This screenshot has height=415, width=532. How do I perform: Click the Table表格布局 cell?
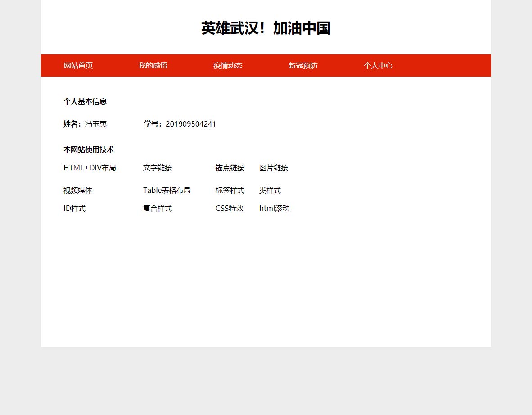[167, 191]
